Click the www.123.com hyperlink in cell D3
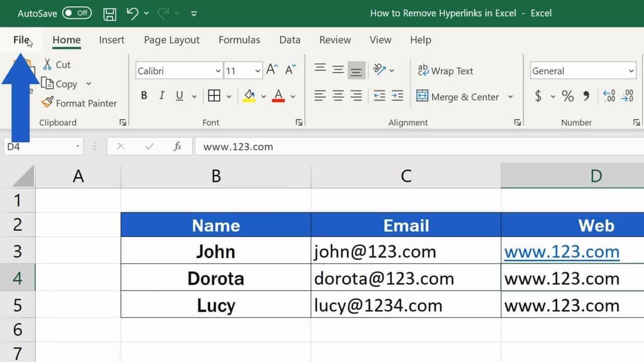The height and width of the screenshot is (362, 644). pyautogui.click(x=561, y=251)
